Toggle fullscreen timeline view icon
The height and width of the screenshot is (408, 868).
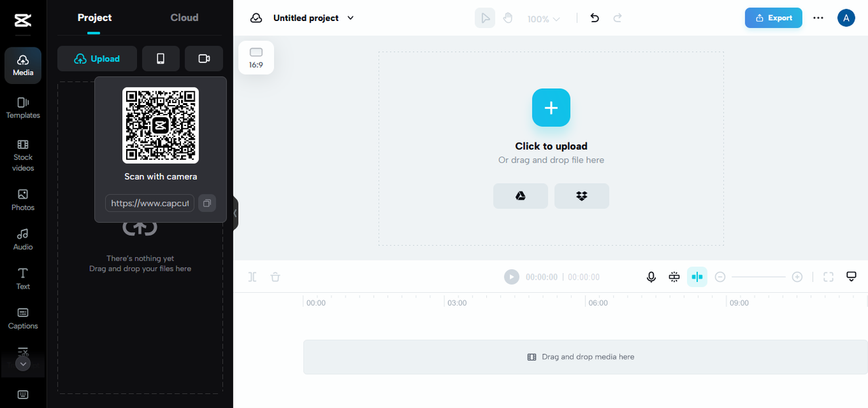pos(828,277)
